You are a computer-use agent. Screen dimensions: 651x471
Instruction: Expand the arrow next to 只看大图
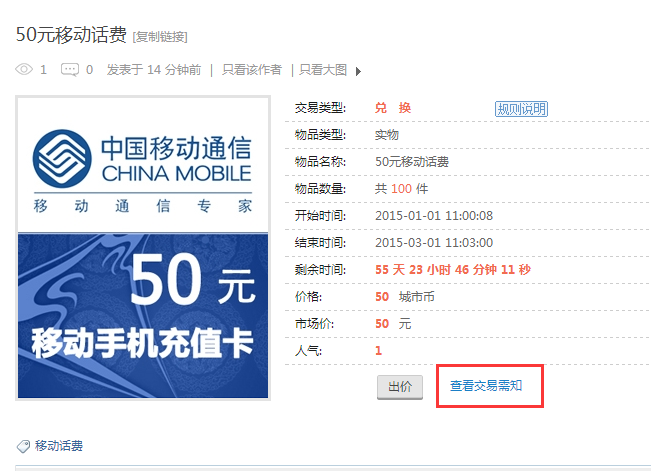(x=358, y=71)
